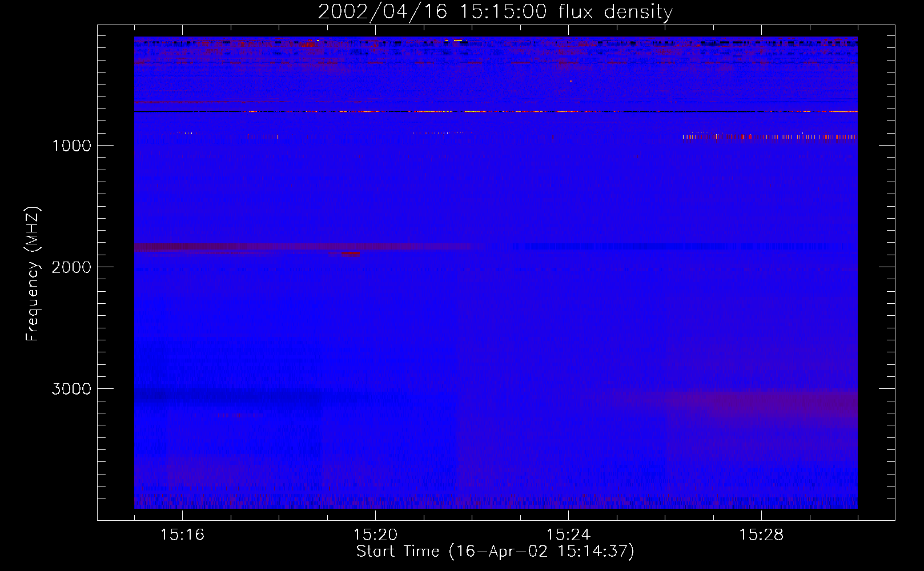The height and width of the screenshot is (571, 924).
Task: Click the 15:24 time tick label
Action: coord(568,535)
